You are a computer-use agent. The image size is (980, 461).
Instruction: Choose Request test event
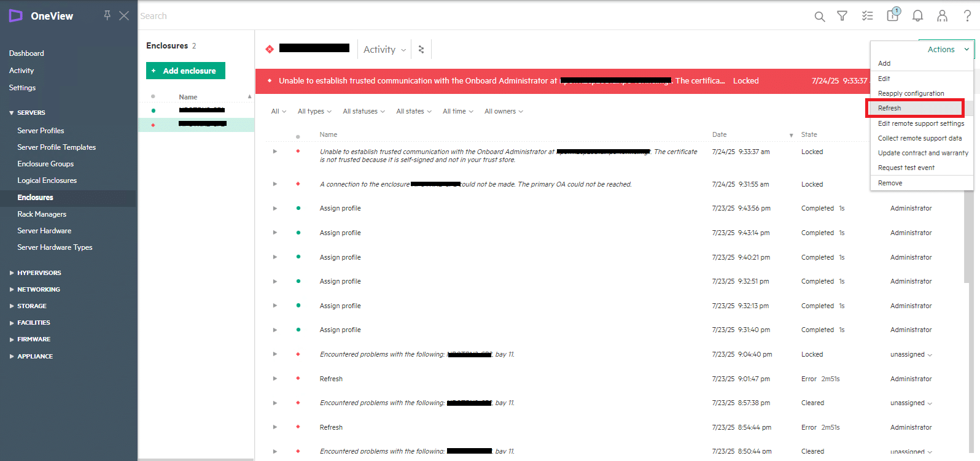tap(906, 168)
